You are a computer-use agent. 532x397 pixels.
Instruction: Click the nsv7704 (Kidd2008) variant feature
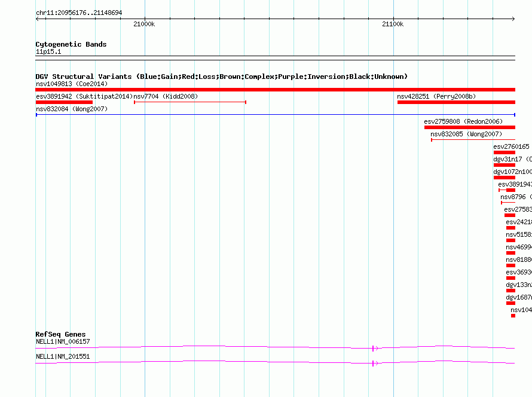click(190, 102)
